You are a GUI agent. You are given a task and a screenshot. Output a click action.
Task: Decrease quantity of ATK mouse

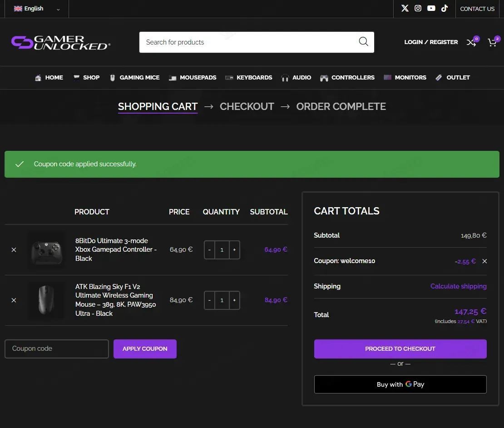click(209, 300)
